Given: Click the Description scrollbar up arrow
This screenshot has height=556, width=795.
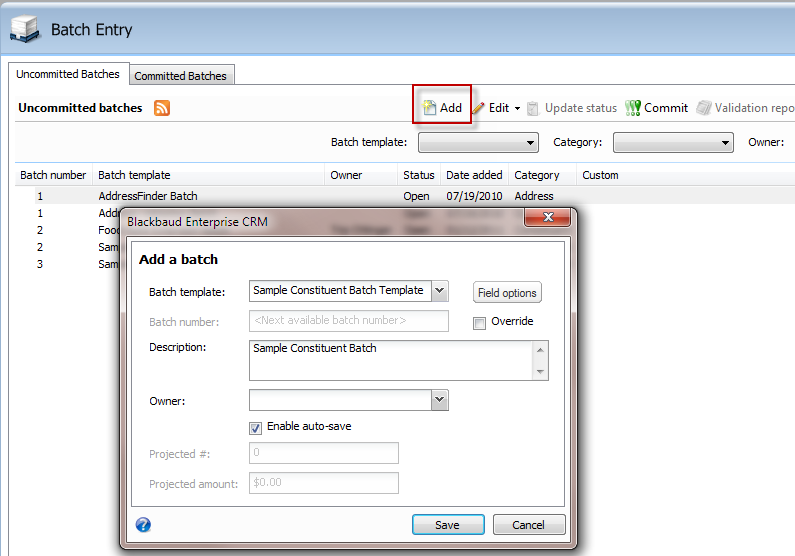Looking at the screenshot, I should click(540, 350).
